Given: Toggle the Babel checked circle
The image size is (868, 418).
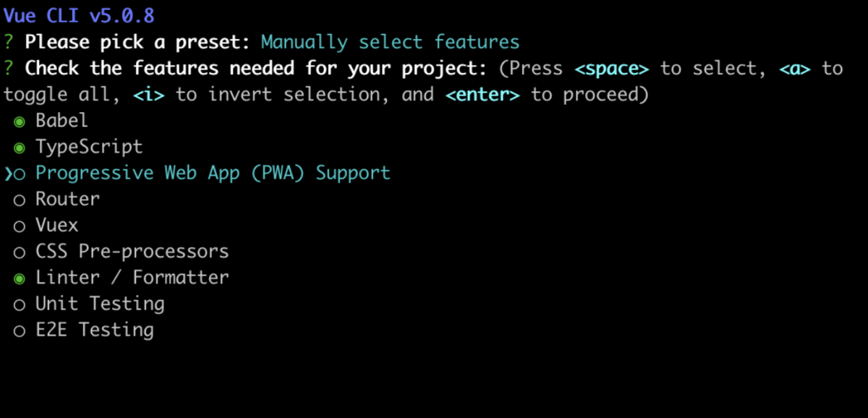Looking at the screenshot, I should 20,121.
